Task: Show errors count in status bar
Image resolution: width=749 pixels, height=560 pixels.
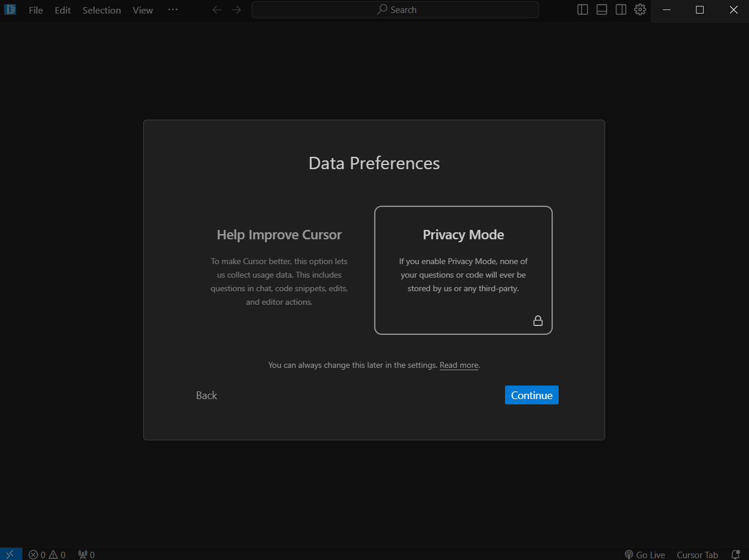Action: point(37,555)
